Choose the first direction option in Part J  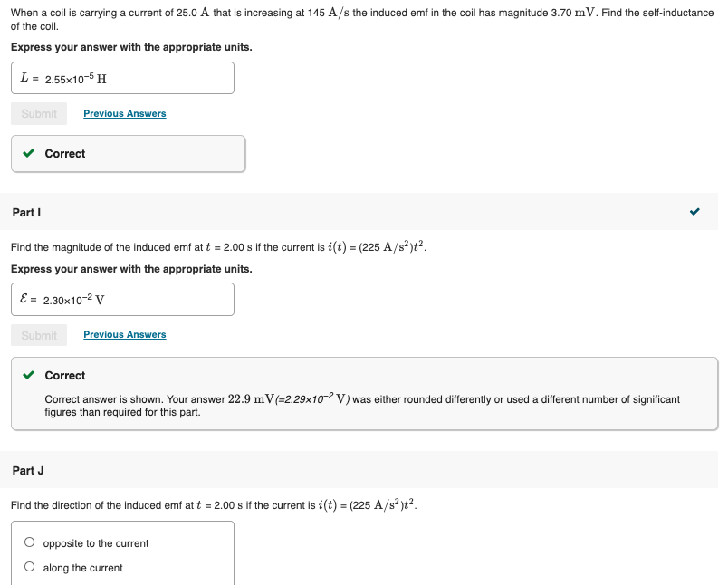coord(29,542)
